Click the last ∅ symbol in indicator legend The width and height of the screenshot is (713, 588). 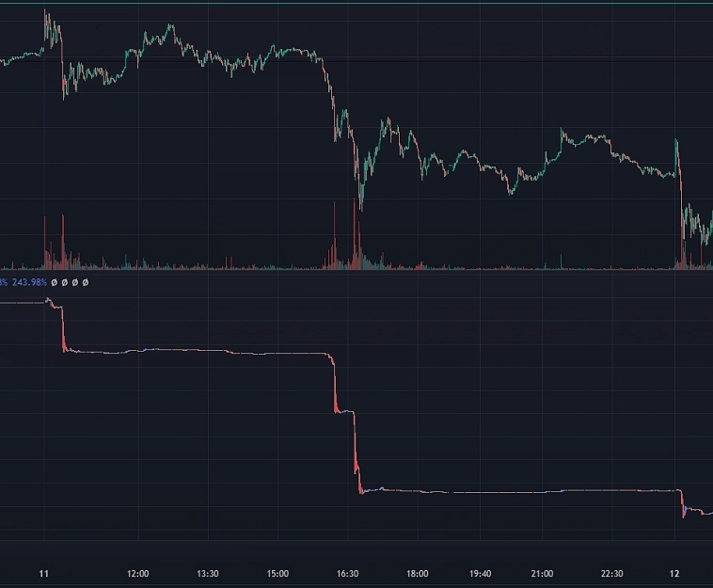(x=86, y=282)
